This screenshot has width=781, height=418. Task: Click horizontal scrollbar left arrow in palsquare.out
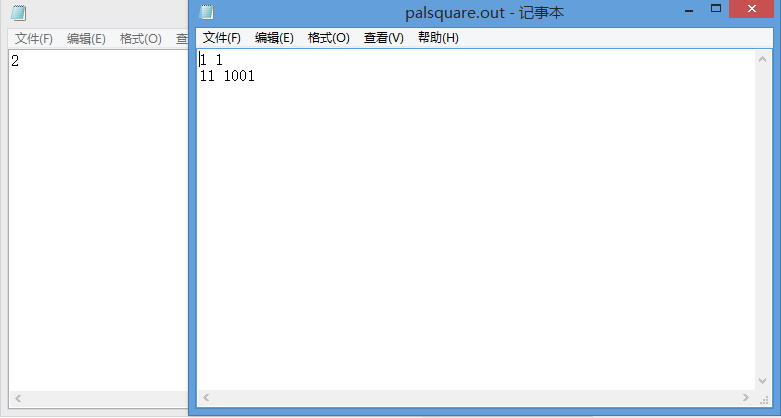coord(206,398)
